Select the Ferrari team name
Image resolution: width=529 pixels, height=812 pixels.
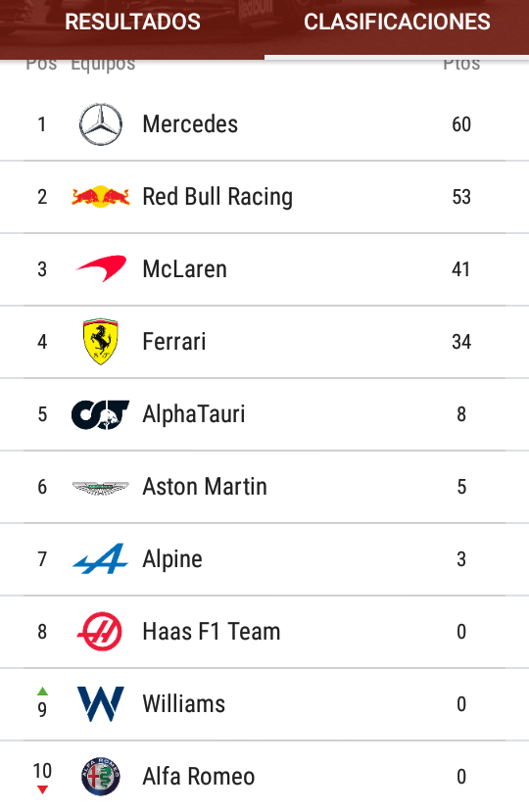point(174,342)
